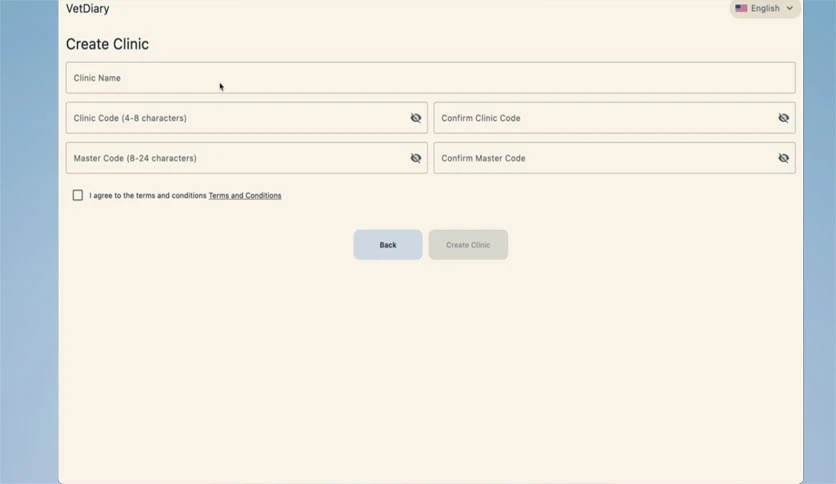Open the Terms and Conditions link
This screenshot has width=836, height=484.
pyautogui.click(x=245, y=196)
